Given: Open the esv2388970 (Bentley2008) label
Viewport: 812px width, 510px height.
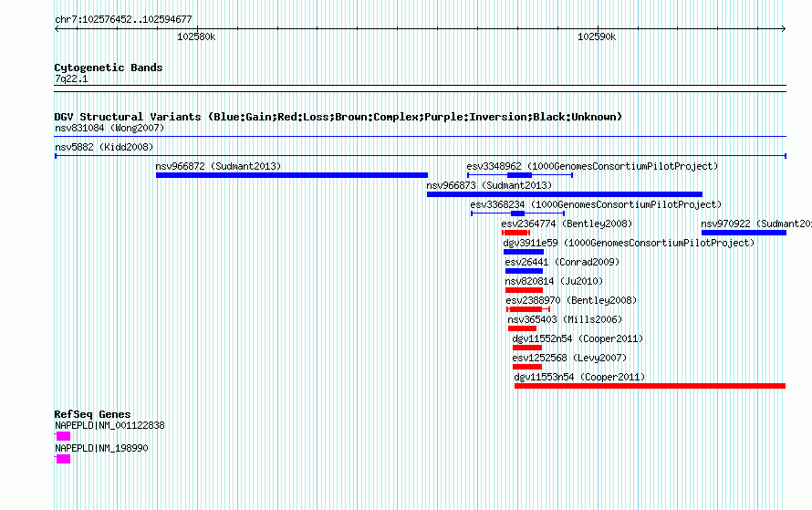Looking at the screenshot, I should 571,300.
